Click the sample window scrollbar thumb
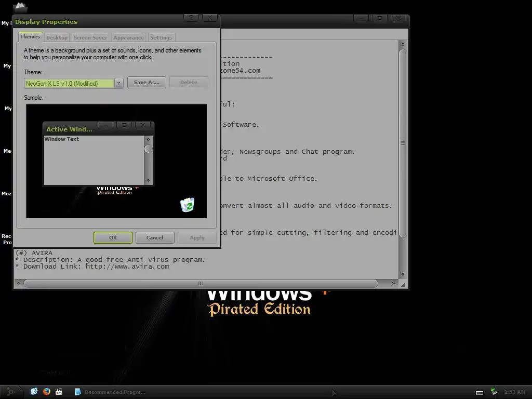532x399 pixels. coord(148,149)
